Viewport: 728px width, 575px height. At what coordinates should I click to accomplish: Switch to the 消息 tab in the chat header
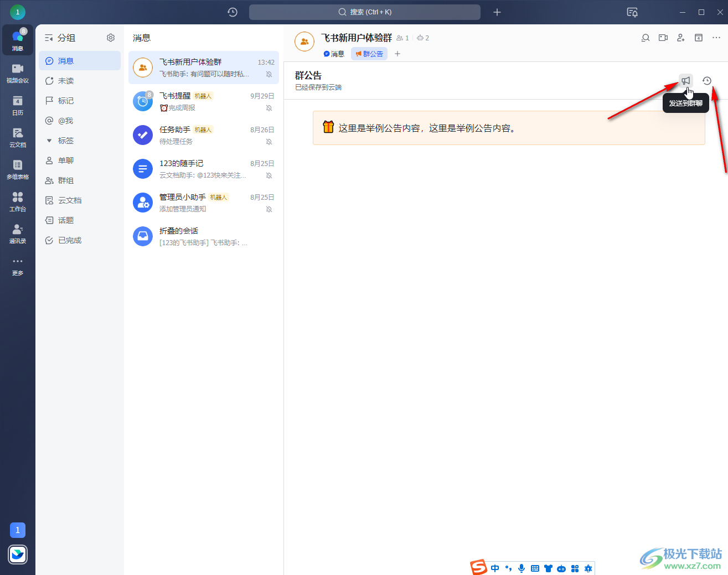[x=334, y=54]
